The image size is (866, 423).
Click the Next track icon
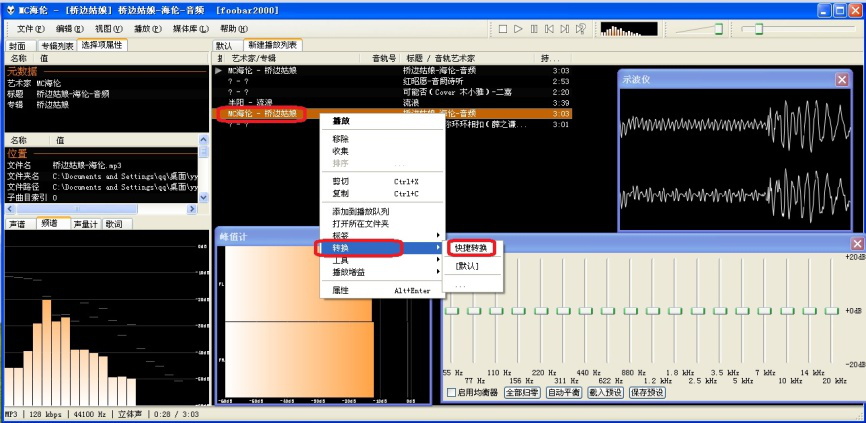click(x=565, y=29)
